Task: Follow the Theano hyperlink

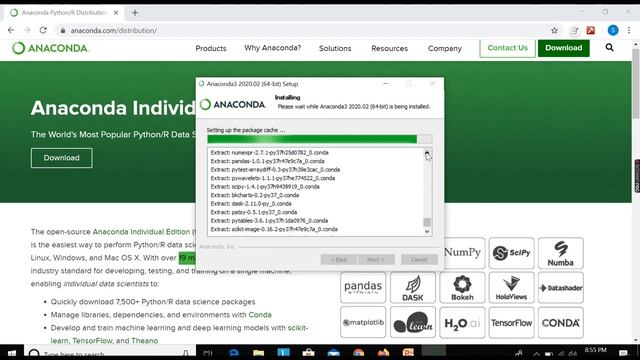Action: (x=144, y=340)
